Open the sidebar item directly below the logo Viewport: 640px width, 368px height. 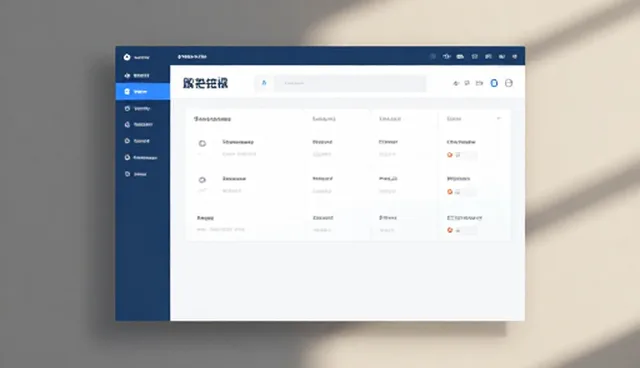point(138,75)
